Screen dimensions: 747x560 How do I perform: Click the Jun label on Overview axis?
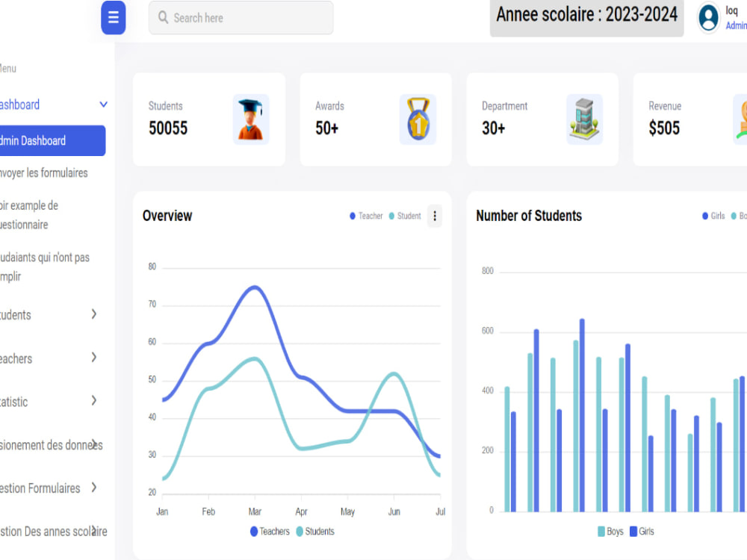[x=394, y=511]
